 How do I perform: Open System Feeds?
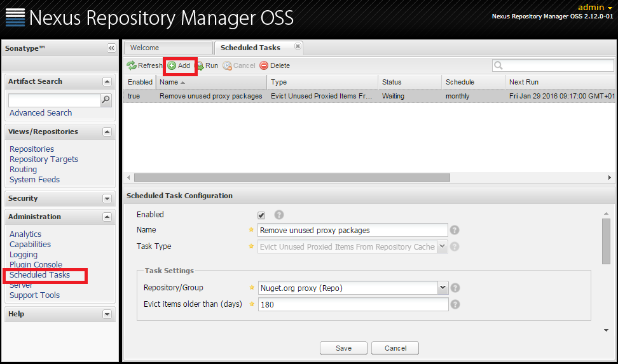pyautogui.click(x=35, y=180)
